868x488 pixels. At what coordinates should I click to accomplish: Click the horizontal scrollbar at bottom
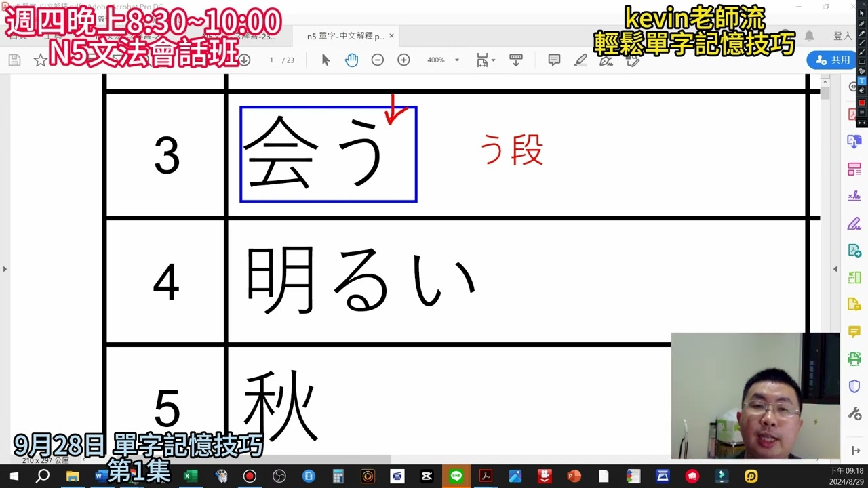237,460
